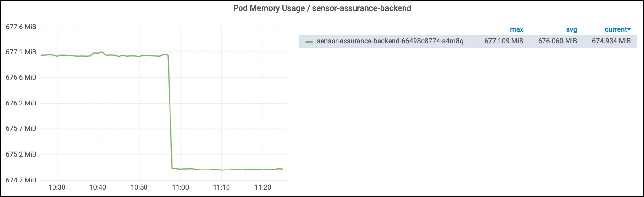644x197 pixels.
Task: Click the 676.2 MiB y-axis label
Action: point(21,103)
